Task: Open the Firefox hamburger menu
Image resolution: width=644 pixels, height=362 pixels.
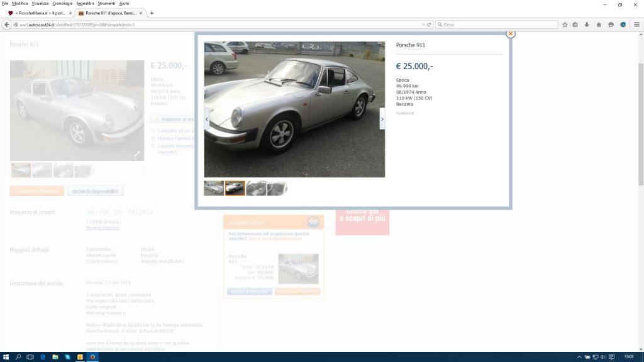Action: (636, 25)
